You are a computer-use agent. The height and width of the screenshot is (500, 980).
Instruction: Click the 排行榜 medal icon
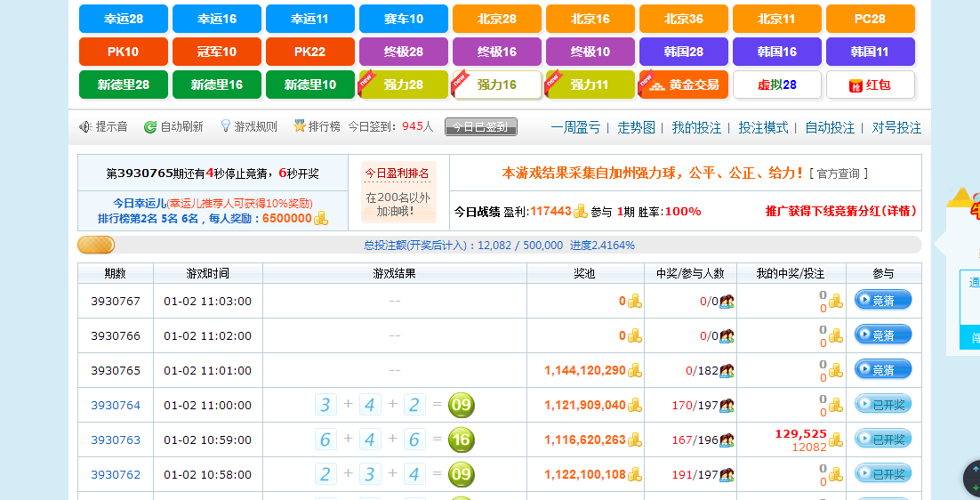point(300,126)
